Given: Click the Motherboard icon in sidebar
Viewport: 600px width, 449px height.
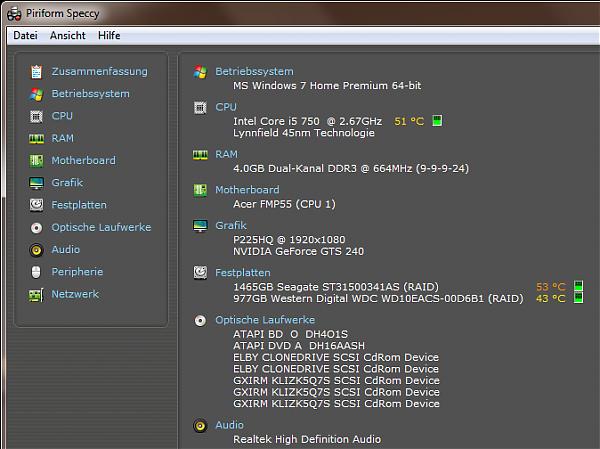Looking at the screenshot, I should [36, 160].
